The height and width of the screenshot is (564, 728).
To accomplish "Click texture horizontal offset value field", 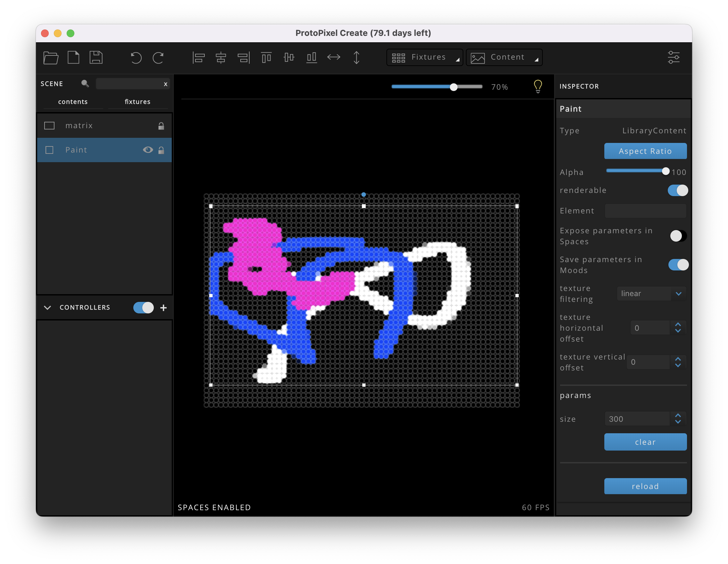I will tap(650, 328).
